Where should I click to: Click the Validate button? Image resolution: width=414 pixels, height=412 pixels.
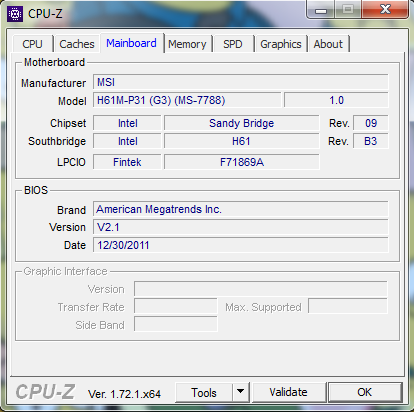(x=289, y=392)
